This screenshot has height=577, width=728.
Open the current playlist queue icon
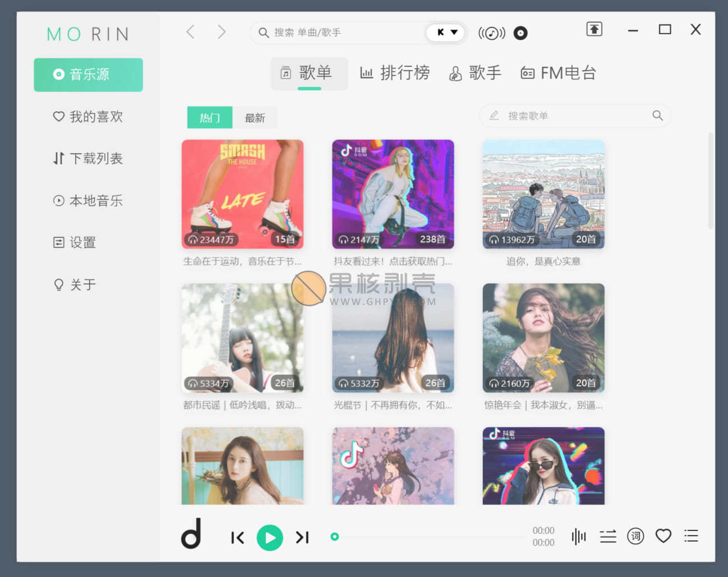(691, 536)
